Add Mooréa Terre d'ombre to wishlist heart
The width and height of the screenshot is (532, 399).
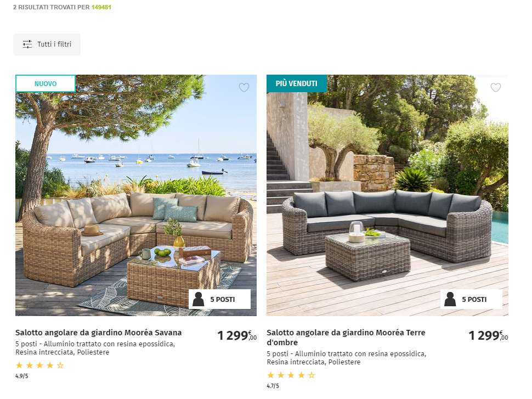click(496, 87)
